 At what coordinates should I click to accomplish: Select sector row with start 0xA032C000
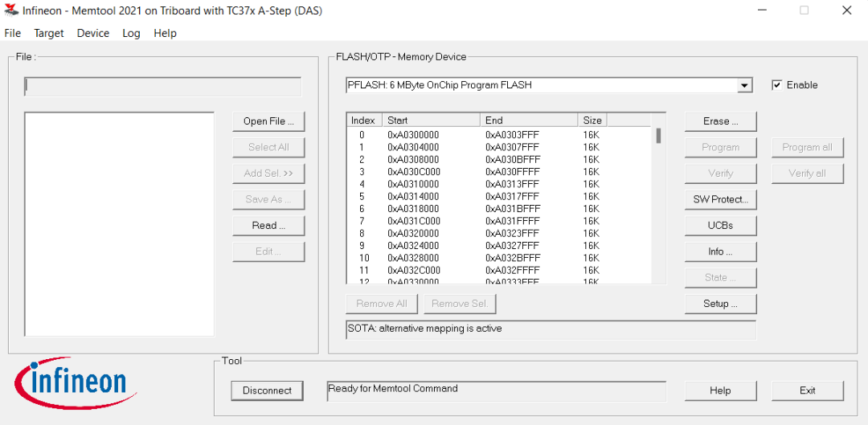click(x=498, y=270)
